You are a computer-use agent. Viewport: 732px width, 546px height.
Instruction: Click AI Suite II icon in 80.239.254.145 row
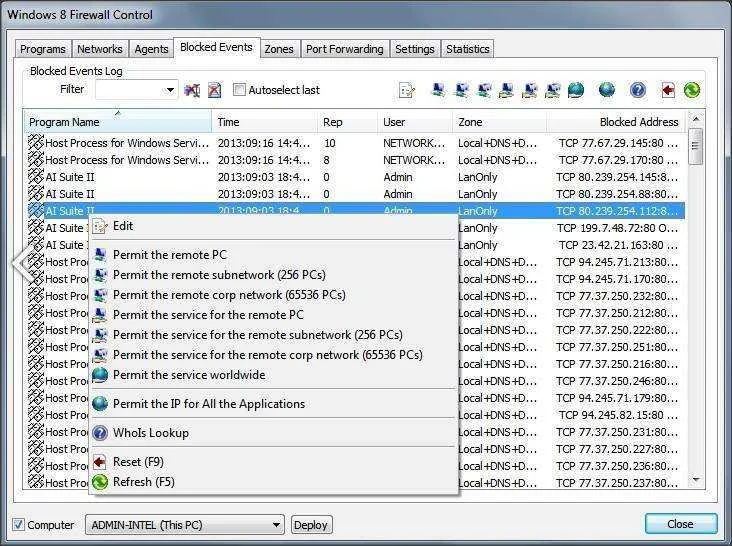[36, 176]
